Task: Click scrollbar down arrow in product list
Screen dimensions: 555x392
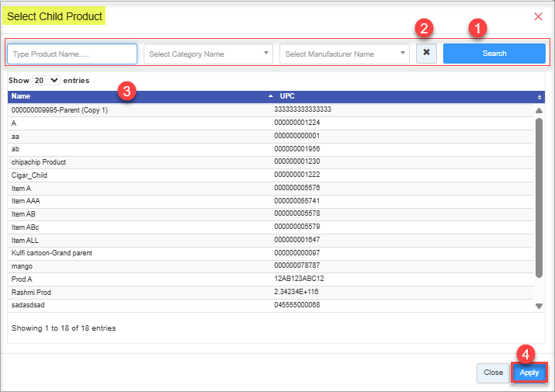Action: click(x=539, y=307)
